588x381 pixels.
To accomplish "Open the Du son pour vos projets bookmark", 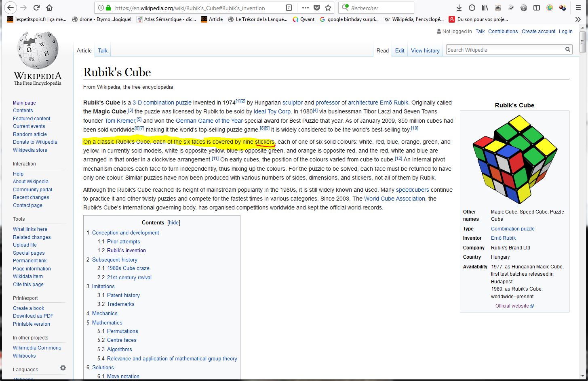I will (478, 19).
